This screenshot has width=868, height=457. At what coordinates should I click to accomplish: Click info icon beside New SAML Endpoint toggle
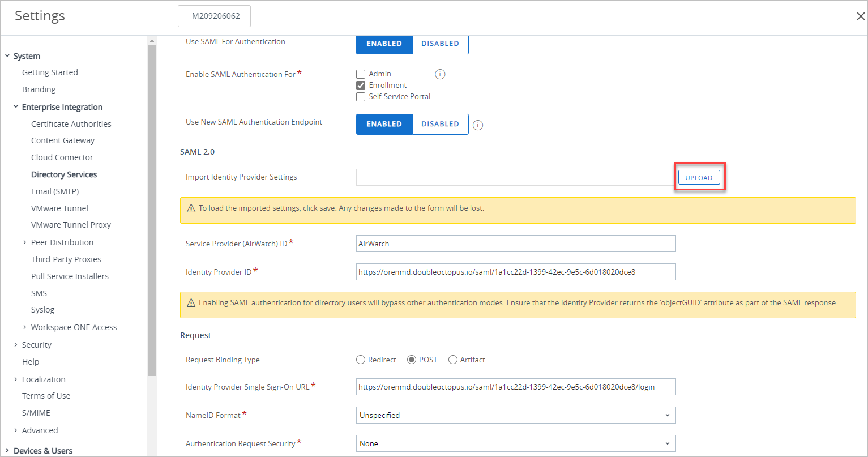coord(478,125)
